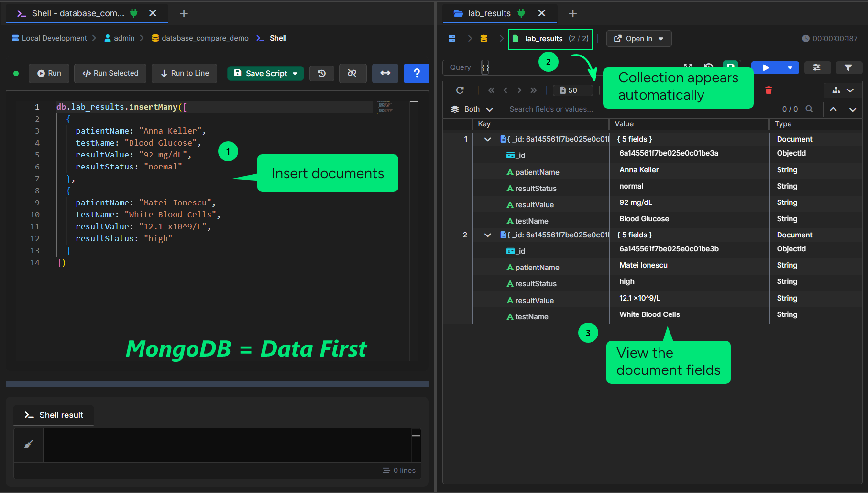Select database_compare_demo in the breadcrumb
This screenshot has width=868, height=493.
click(200, 38)
